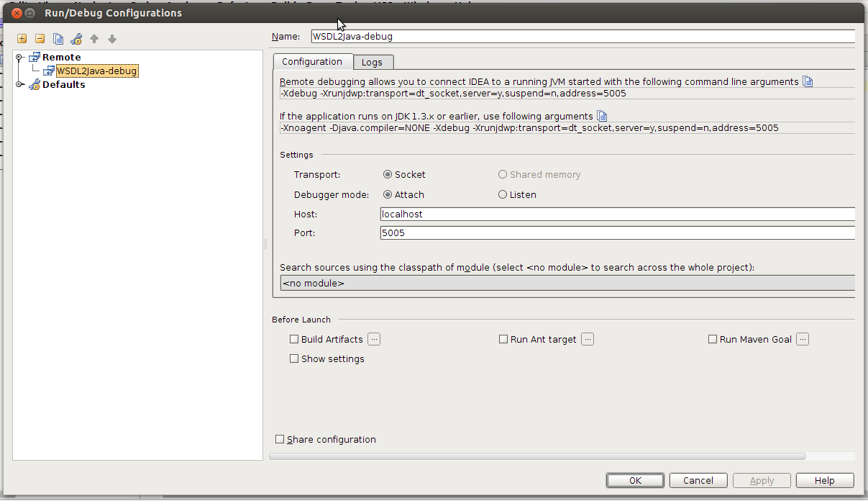Remove the selected configuration
Image resolution: width=868 pixels, height=501 pixels.
[40, 38]
